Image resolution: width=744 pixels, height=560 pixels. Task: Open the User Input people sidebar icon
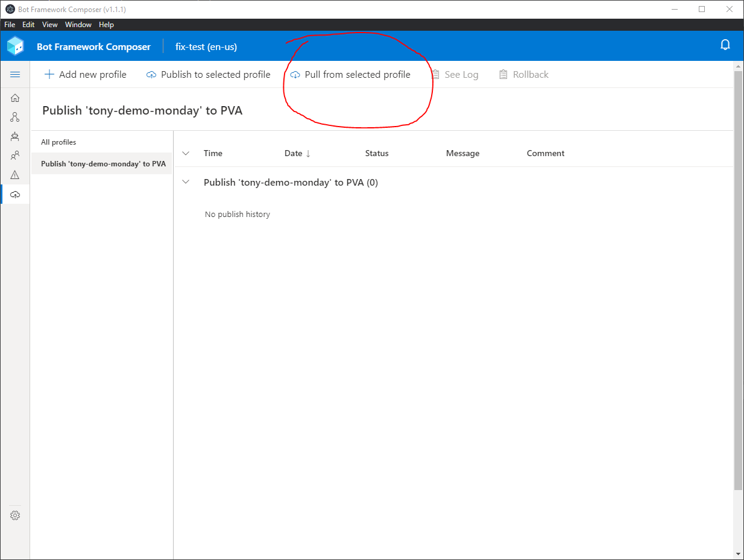click(15, 156)
